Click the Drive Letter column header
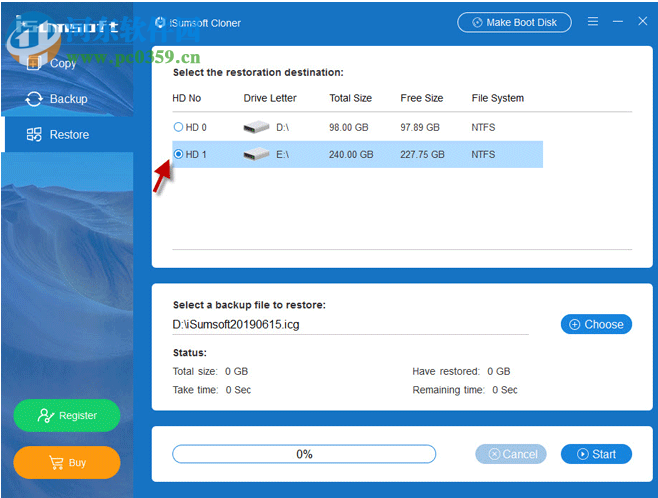The image size is (658, 498). [x=270, y=98]
